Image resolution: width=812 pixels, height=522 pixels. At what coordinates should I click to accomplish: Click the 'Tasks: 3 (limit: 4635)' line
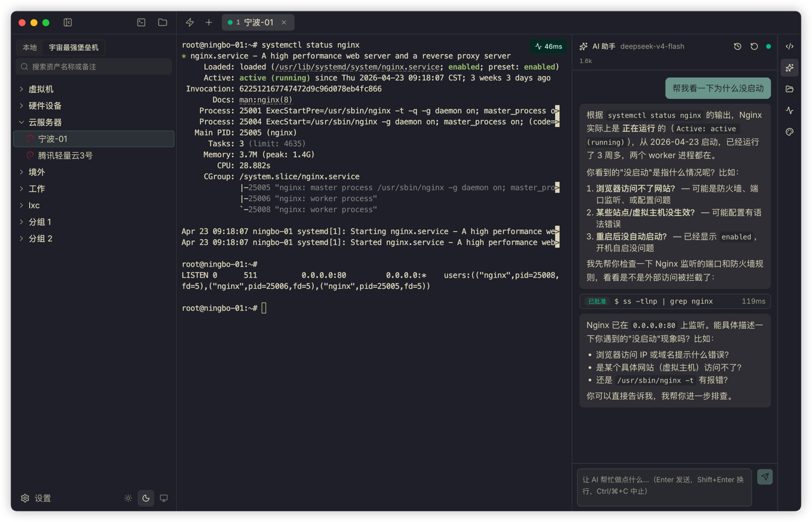257,144
